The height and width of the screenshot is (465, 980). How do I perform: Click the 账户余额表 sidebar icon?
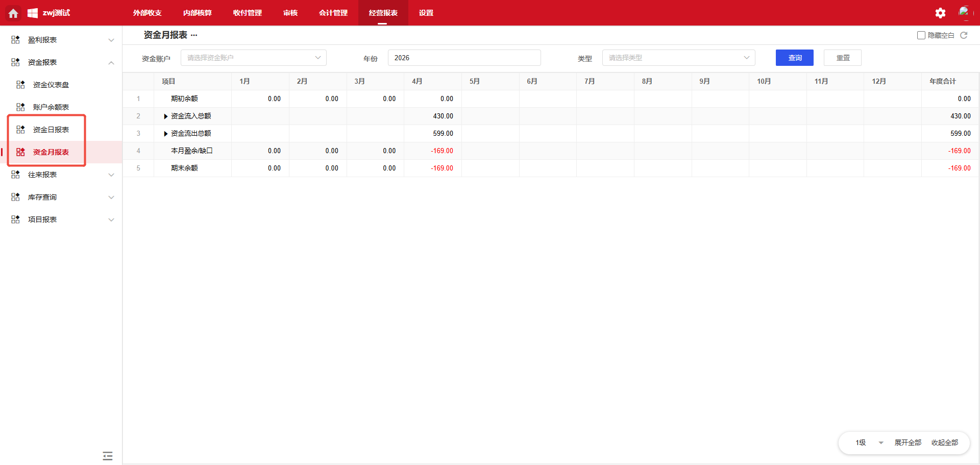(20, 107)
